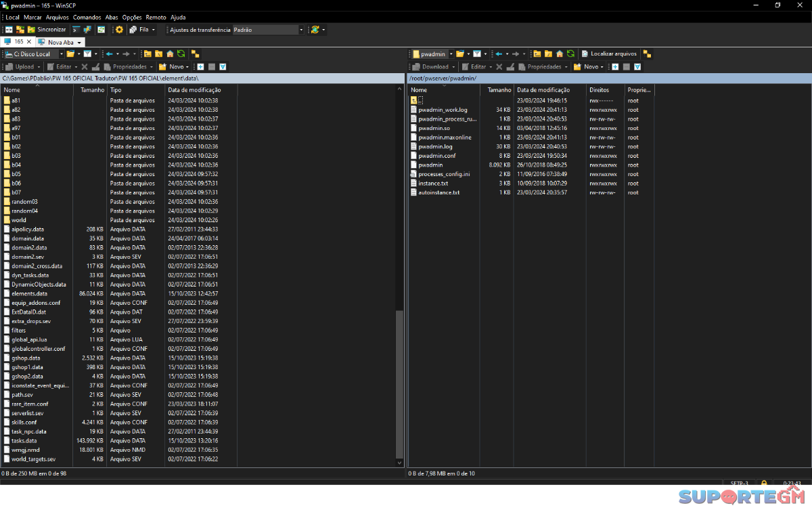Click local panel delete X icon

85,67
